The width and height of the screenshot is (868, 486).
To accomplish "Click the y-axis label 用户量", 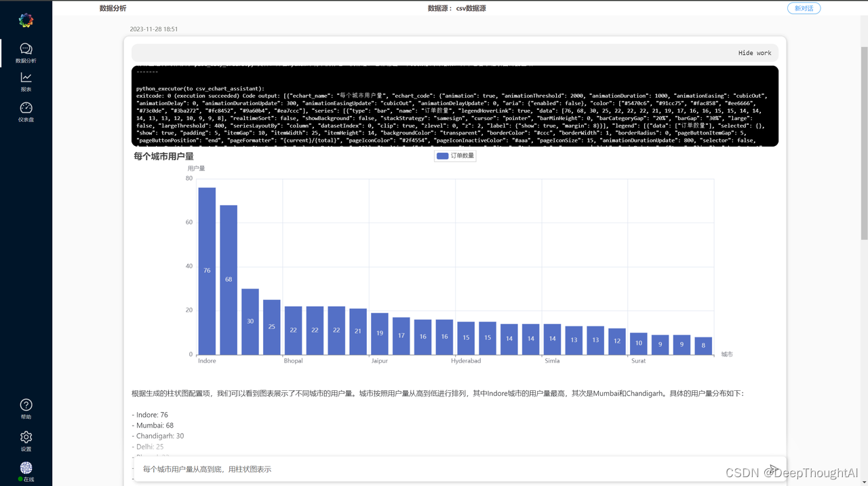I will coord(196,168).
